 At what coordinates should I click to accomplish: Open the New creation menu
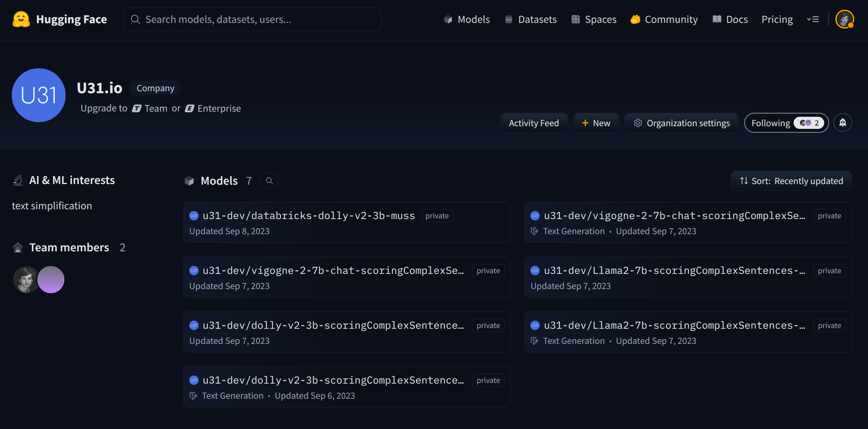point(596,123)
